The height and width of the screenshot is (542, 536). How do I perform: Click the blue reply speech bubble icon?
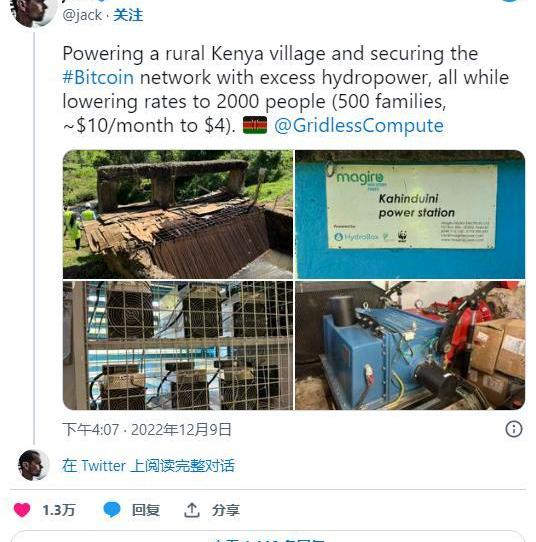click(x=112, y=510)
